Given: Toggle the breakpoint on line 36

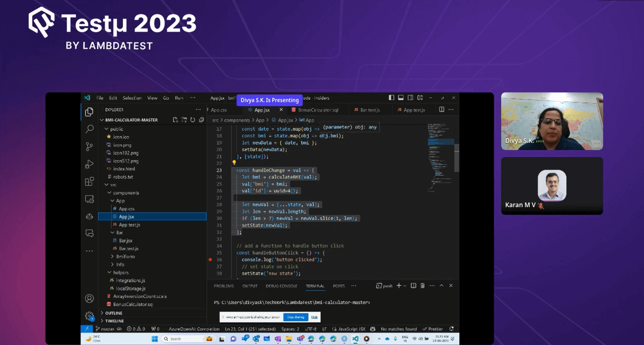Looking at the screenshot, I should click(210, 260).
